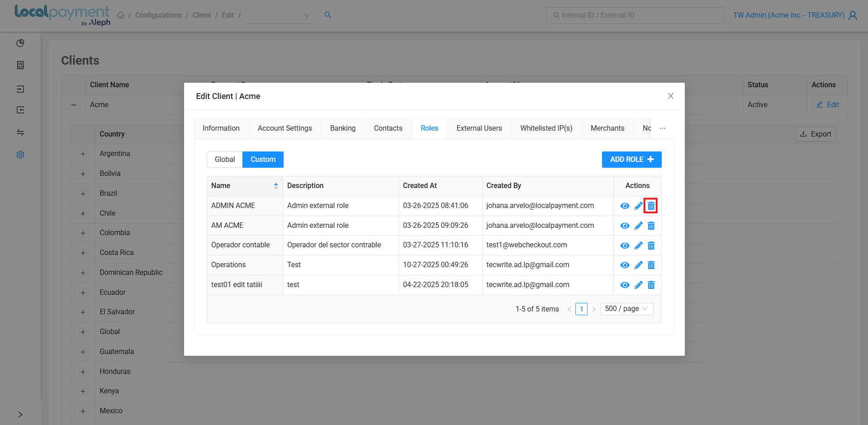The image size is (868, 425).
Task: Expand the Bolivia country row
Action: (83, 174)
